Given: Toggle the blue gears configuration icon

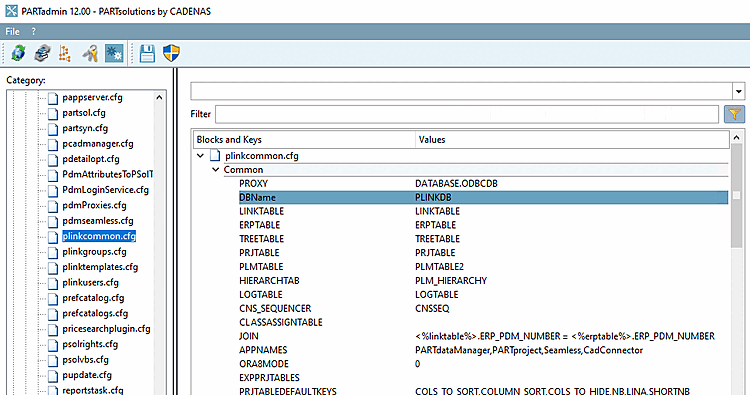Looking at the screenshot, I should tap(114, 53).
